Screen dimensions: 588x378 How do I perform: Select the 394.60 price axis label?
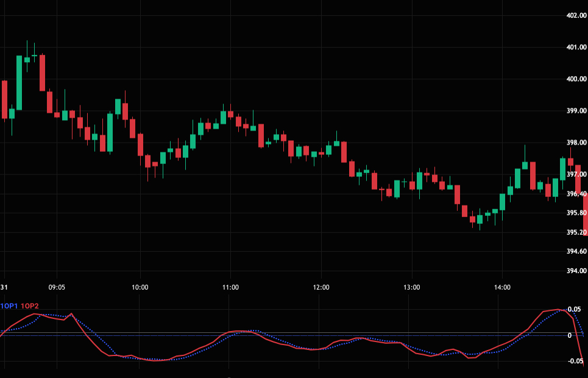click(x=576, y=251)
